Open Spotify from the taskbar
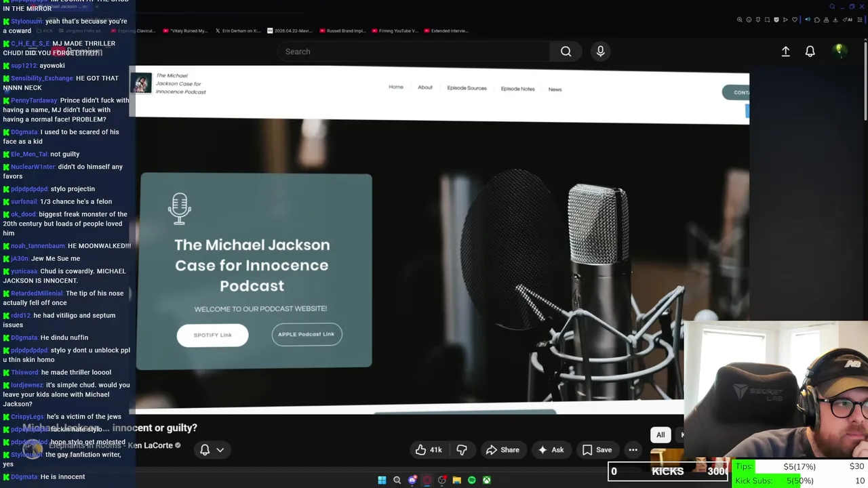 (x=471, y=480)
